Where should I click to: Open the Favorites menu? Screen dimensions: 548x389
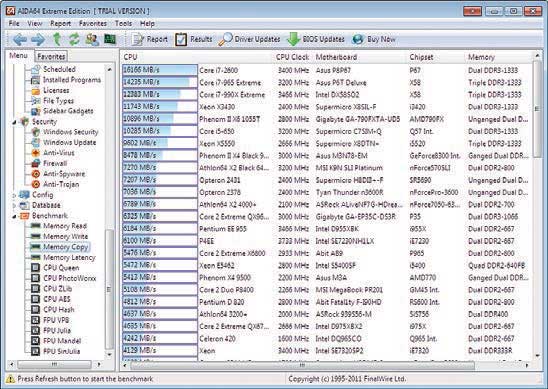[x=93, y=23]
